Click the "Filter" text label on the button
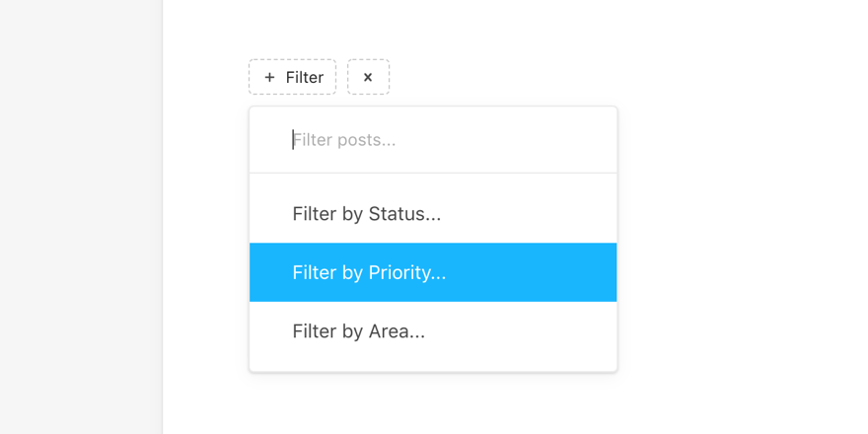 coord(305,77)
